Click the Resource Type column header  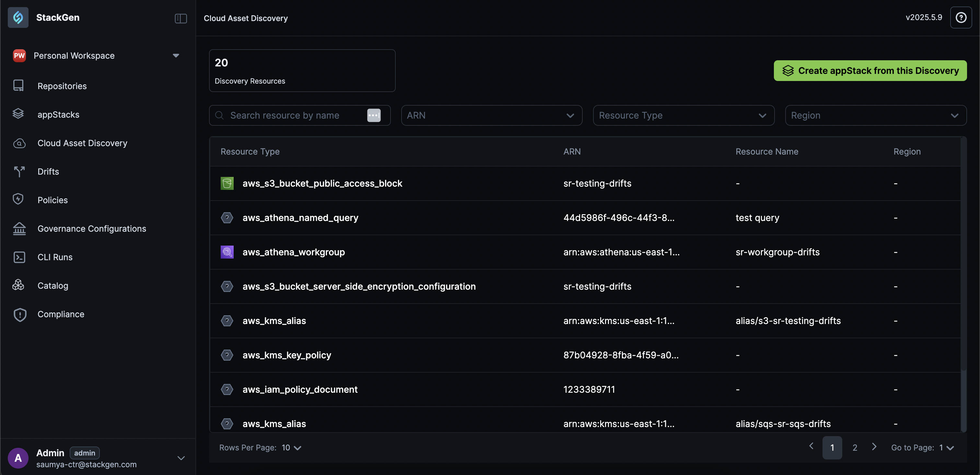tap(250, 151)
